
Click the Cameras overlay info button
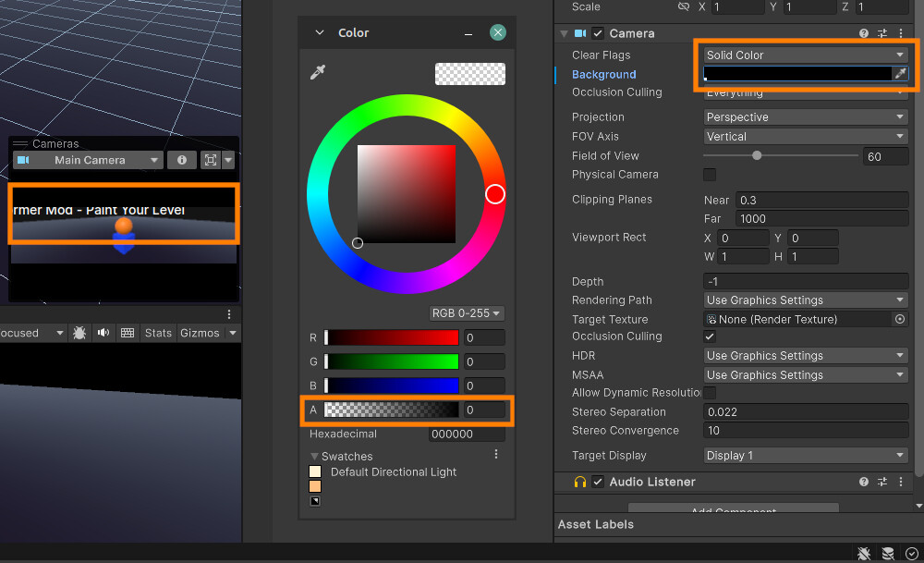(181, 160)
